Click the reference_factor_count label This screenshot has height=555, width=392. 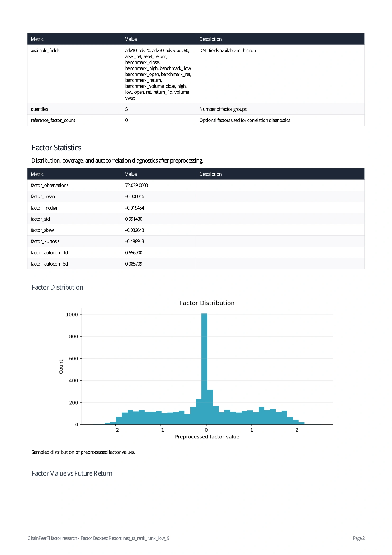pos(53,120)
